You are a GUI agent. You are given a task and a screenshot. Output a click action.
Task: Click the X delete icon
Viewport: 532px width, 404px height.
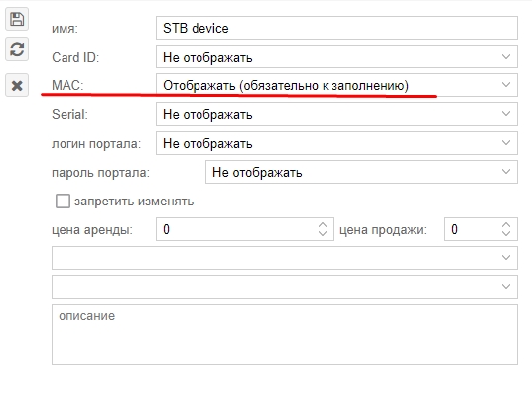click(17, 85)
